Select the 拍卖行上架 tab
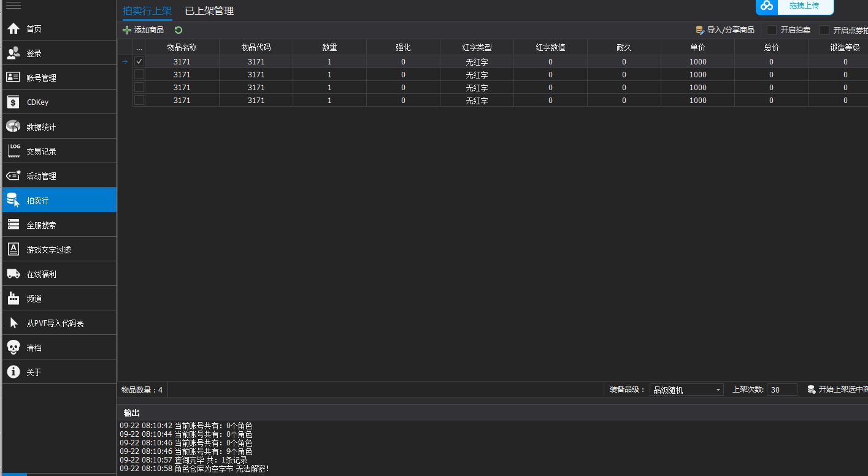The image size is (868, 476). pos(147,11)
